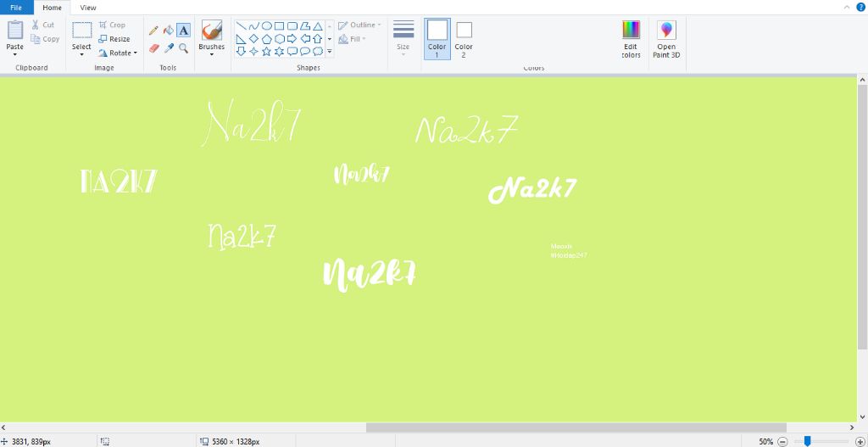
Task: Select the Color 2 swatch
Action: click(464, 39)
